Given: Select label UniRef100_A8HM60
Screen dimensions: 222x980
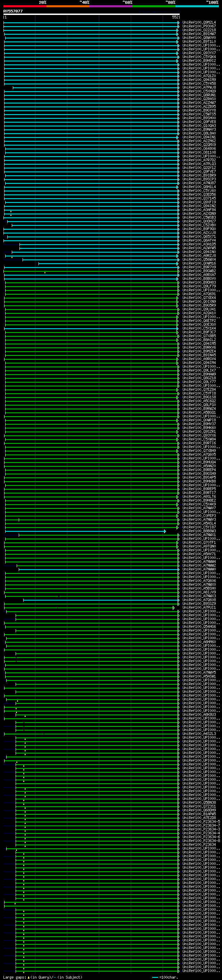Looking at the screenshot, I should click(x=199, y=642).
